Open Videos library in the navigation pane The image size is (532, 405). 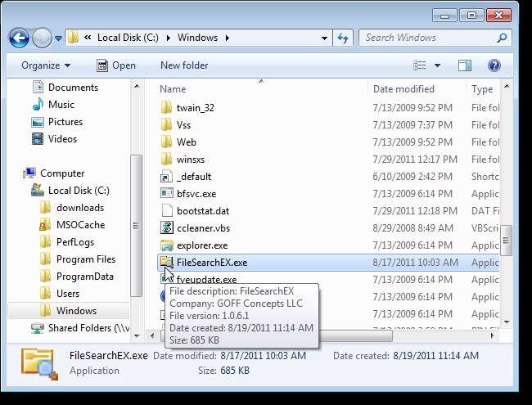tap(54, 139)
